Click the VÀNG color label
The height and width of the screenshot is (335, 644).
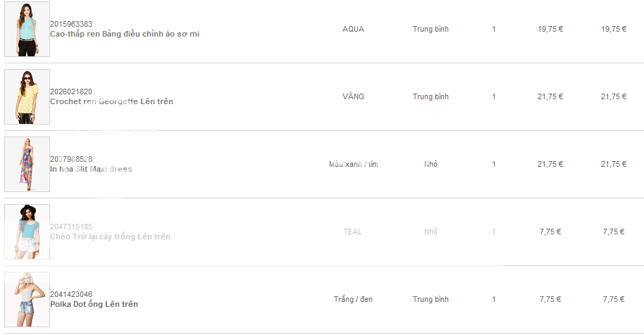353,96
